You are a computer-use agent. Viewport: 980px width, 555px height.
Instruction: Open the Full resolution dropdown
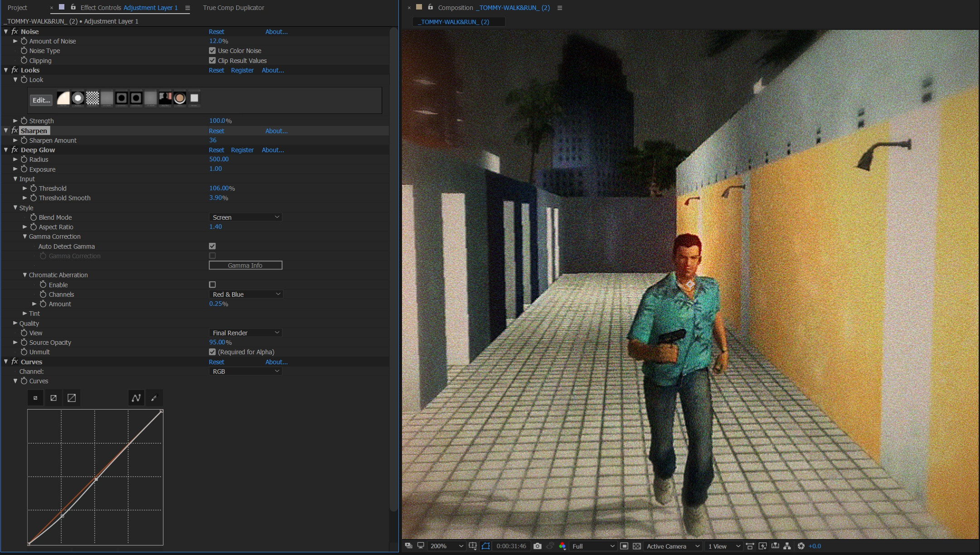(593, 546)
